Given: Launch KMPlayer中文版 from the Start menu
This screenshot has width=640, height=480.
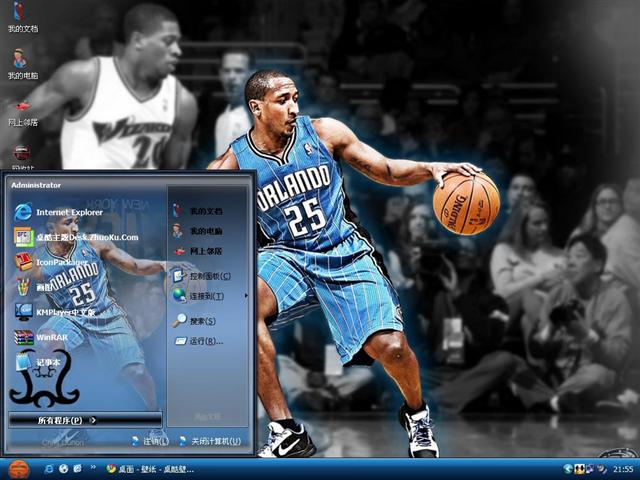Looking at the screenshot, I should tap(55, 312).
